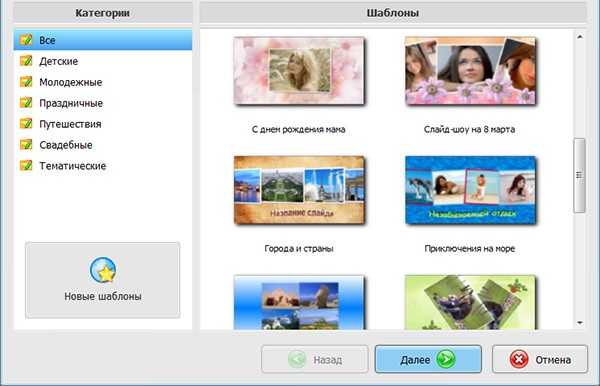Select the Праздничные category label

(x=71, y=103)
